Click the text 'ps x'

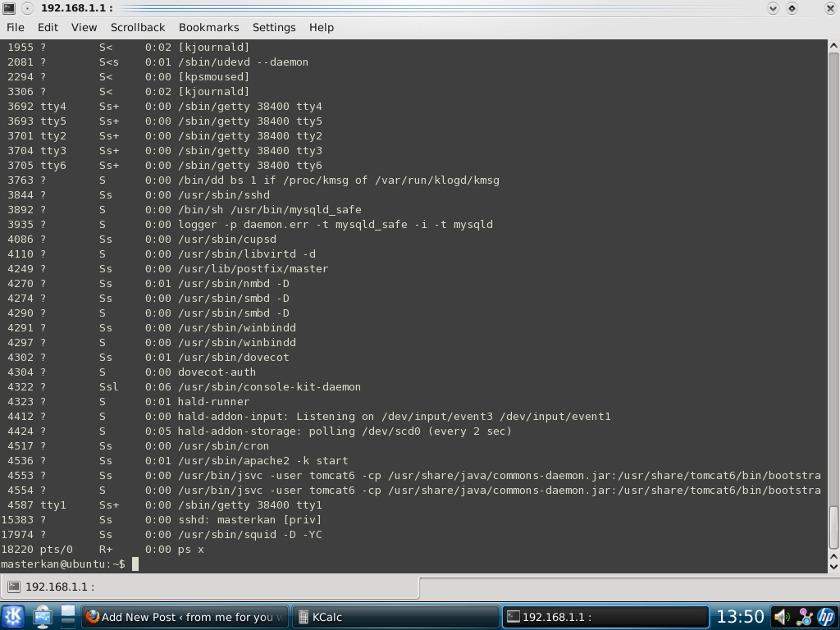point(190,550)
